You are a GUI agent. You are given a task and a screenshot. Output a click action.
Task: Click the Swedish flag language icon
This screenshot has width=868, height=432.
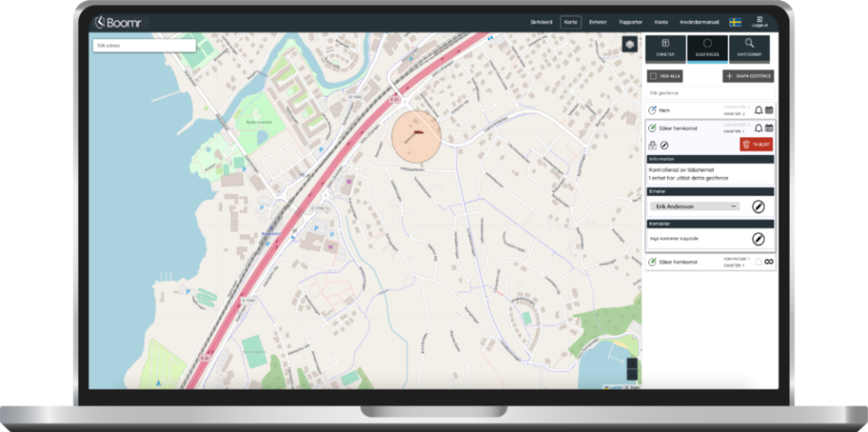point(735,22)
